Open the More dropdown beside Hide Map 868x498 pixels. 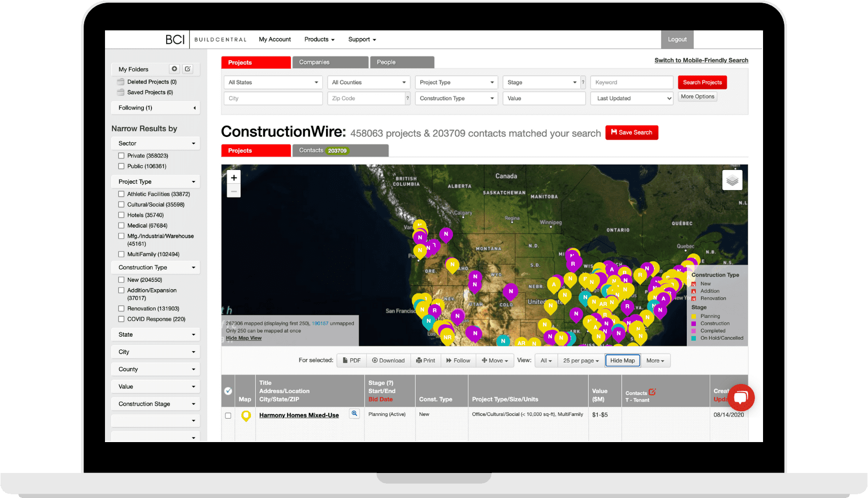655,361
